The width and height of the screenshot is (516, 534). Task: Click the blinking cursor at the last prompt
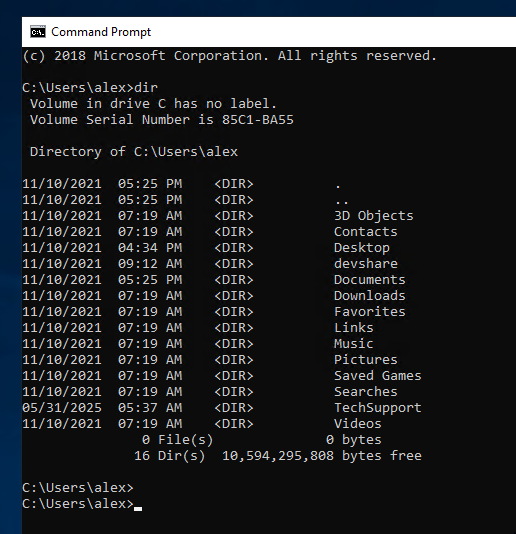(x=138, y=509)
